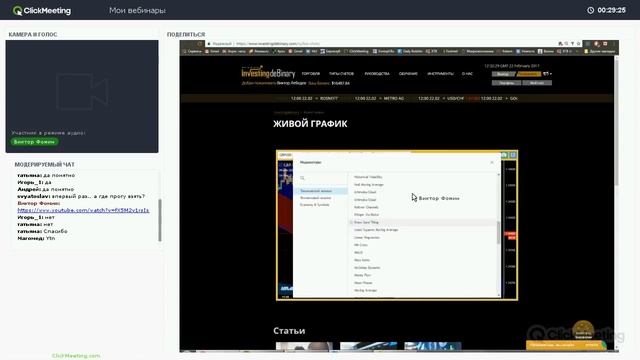Select Historical Volatility indicator
This screenshot has width=640, height=360.
[x=368, y=177]
